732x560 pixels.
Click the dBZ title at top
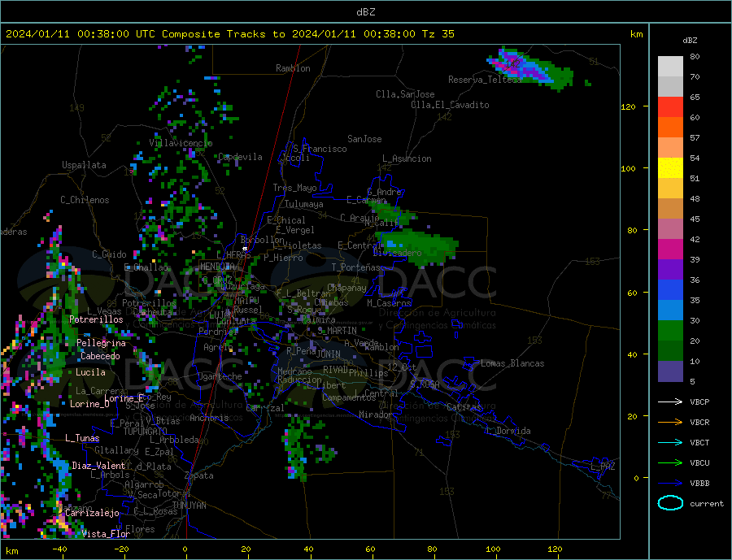tap(365, 12)
